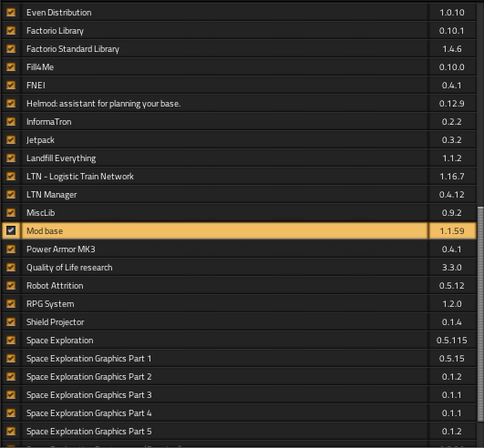The image size is (484, 448).
Task: Toggle the Factorio Library checkbox
Action: click(11, 31)
